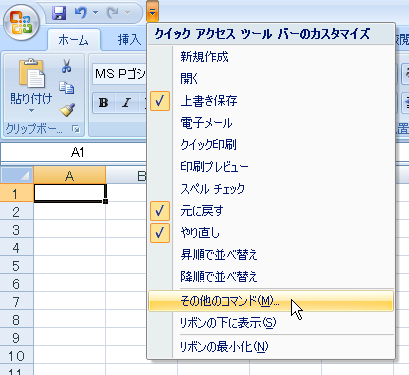Enable スペル チェック menu option
Viewport: 409px width, 375px height.
pos(271,189)
